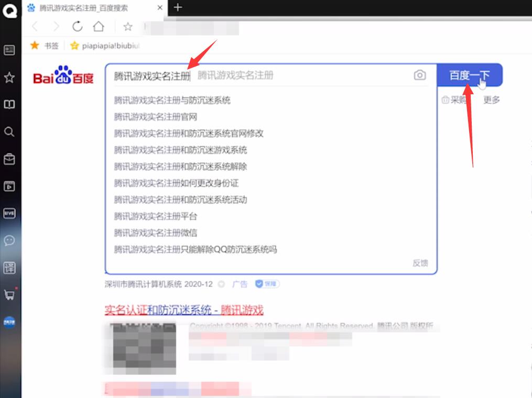Open a new tab with plus button
The width and height of the screenshot is (532, 398).
coord(178,7)
